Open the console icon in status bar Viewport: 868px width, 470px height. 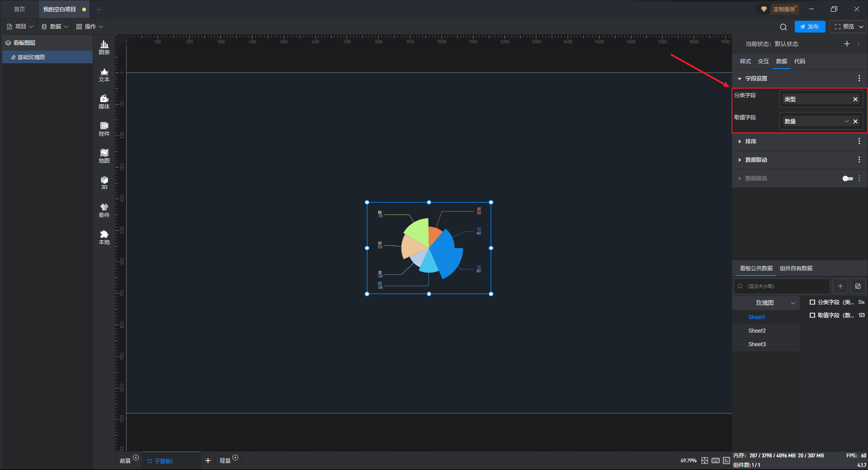(726, 461)
